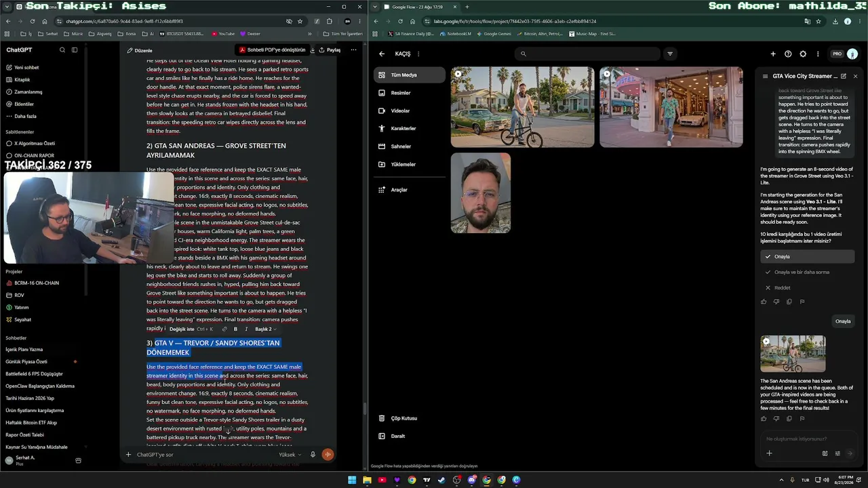This screenshot has width=868, height=488.
Task: Apply bold from the selection toolbar
Action: [x=235, y=329]
